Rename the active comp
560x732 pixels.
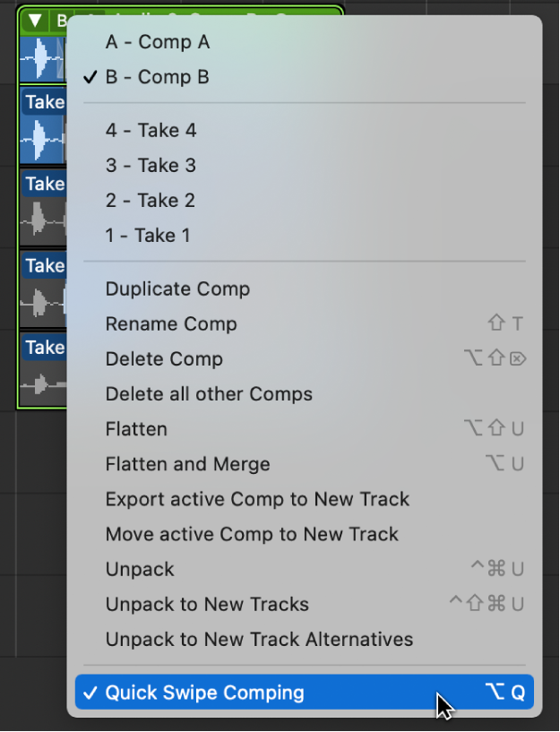point(170,323)
